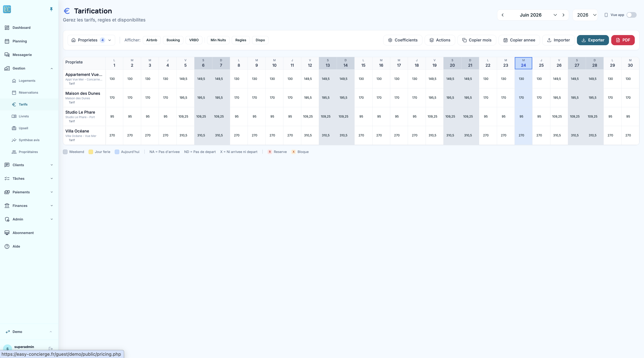Click the Messagerie chat icon
Screen dimensions: 644x358
coord(7,55)
